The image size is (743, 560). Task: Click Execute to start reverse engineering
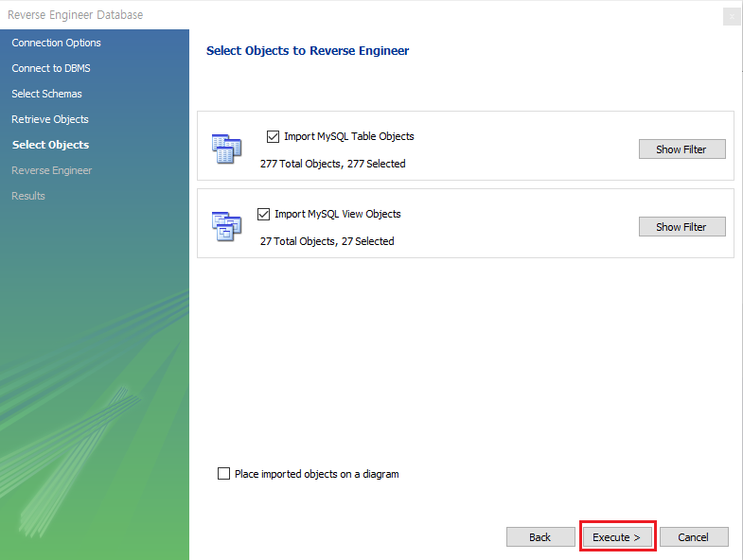click(617, 536)
